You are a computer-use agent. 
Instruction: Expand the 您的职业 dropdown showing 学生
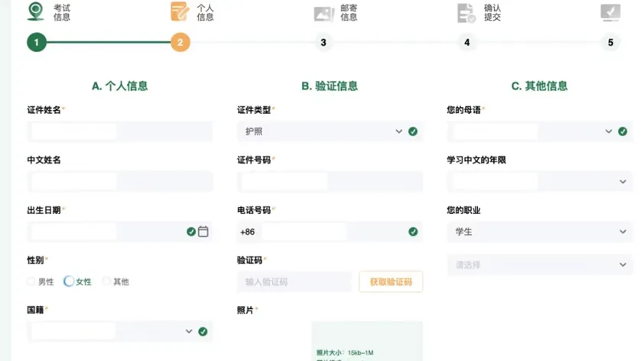539,231
